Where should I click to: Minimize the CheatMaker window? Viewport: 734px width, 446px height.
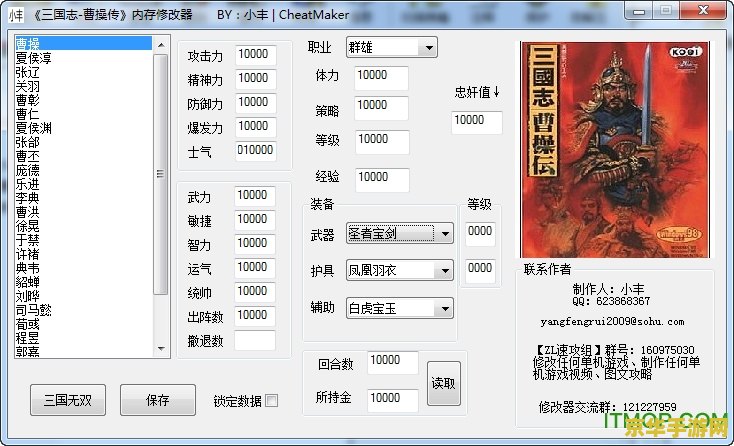tap(639, 11)
